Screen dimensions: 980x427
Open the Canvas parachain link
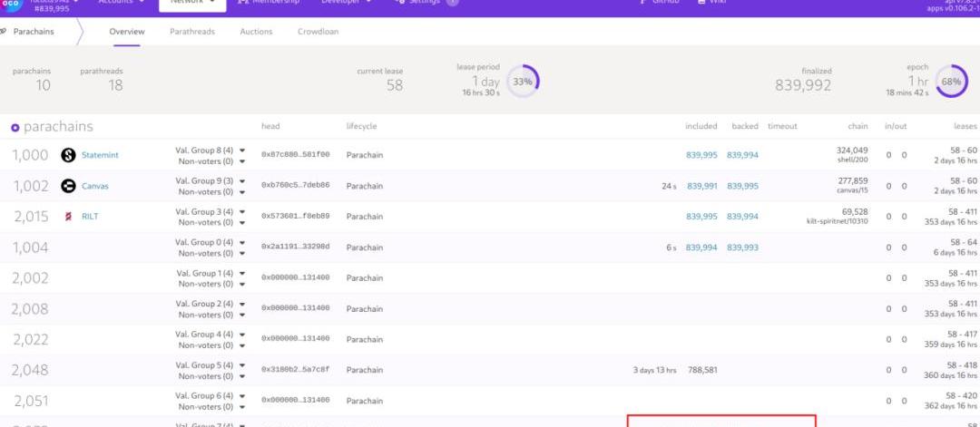tap(95, 186)
